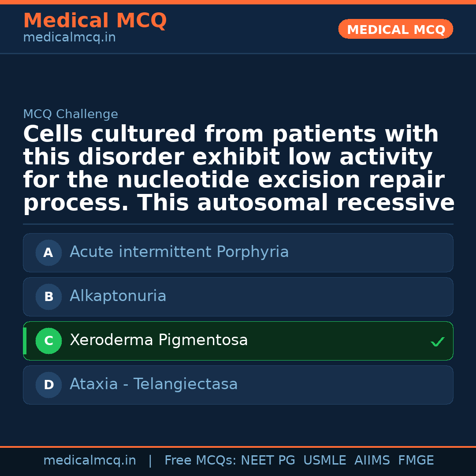476x476 pixels.
Task: Open the Medical MCQ header title
Action: [95, 21]
